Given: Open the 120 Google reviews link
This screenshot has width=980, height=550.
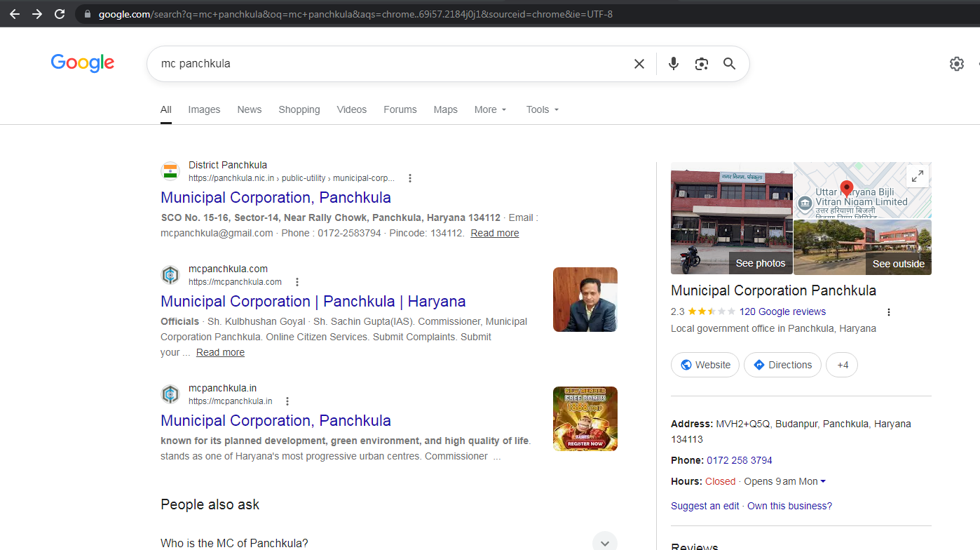Looking at the screenshot, I should [x=782, y=311].
